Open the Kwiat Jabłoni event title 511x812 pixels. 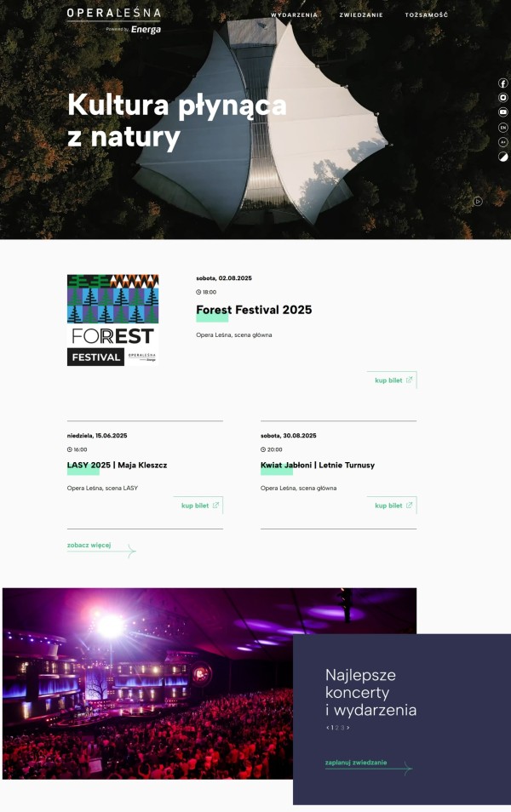(x=317, y=465)
